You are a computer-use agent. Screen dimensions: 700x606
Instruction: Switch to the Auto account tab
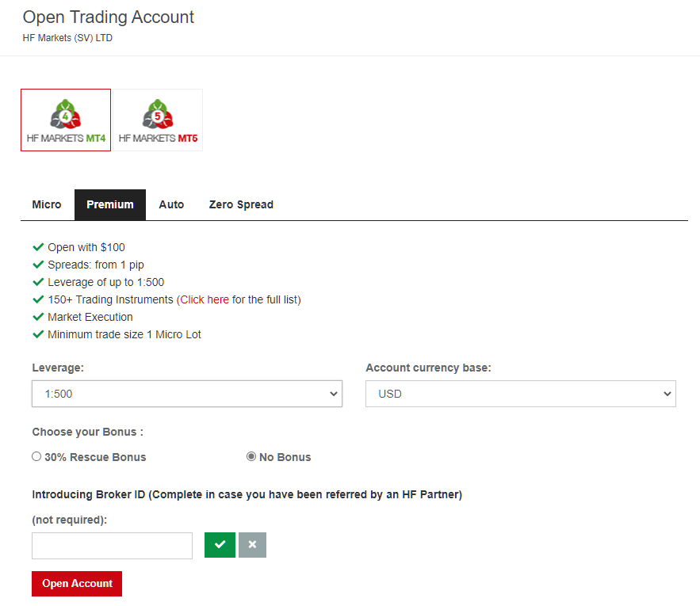click(171, 205)
